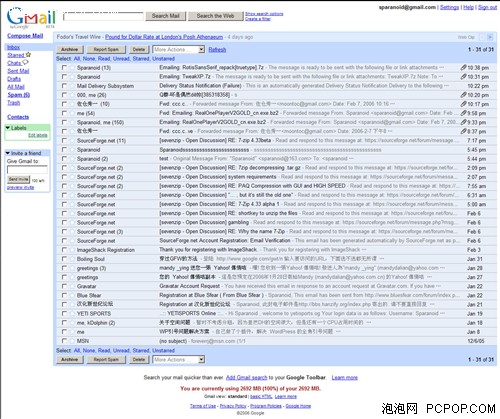Check the Sparanoid (13) conversation checkbox

[64, 68]
